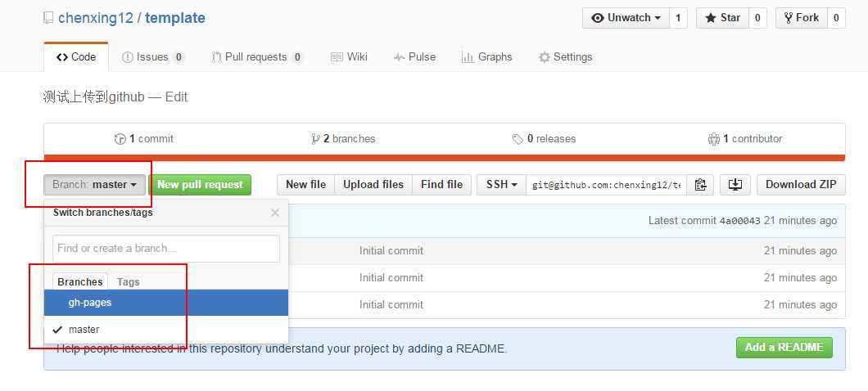This screenshot has height=391, width=868.
Task: Edit the repository description
Action: click(177, 97)
